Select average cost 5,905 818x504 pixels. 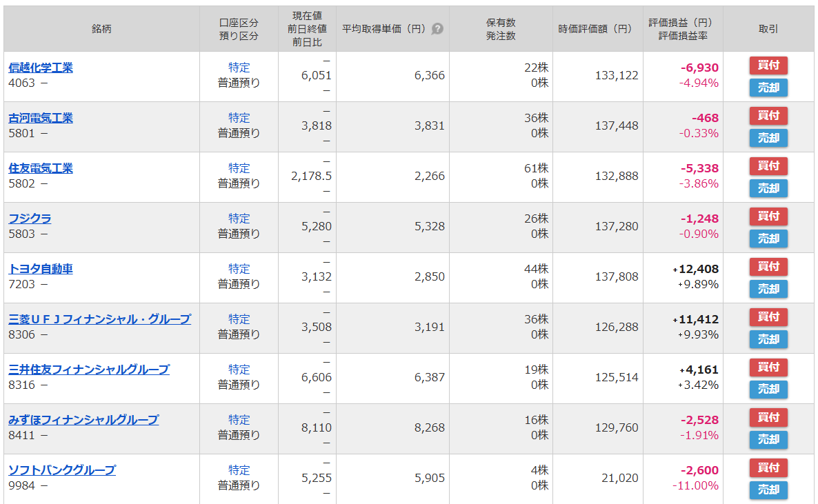pos(430,478)
